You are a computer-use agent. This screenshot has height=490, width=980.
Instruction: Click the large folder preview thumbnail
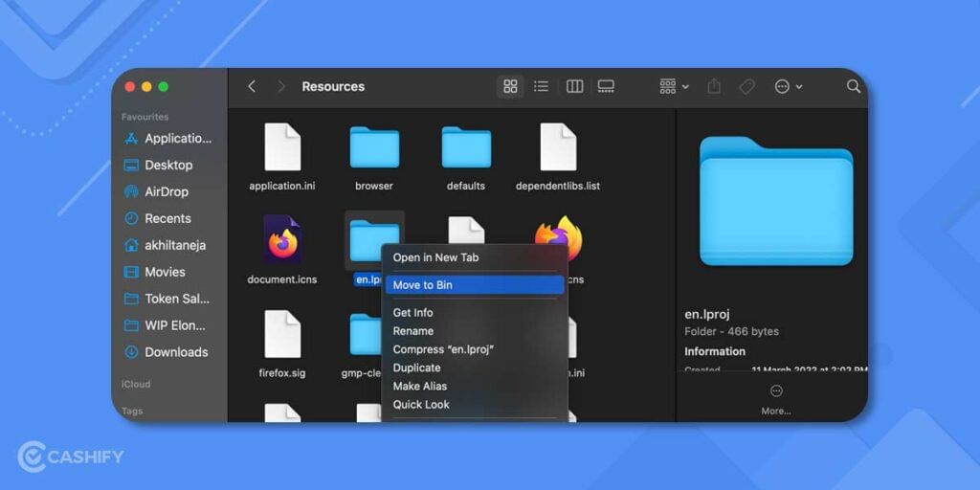click(775, 201)
